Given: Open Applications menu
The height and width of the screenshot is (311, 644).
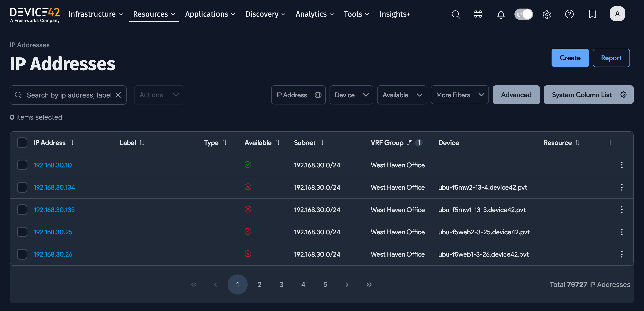Looking at the screenshot, I should [210, 14].
